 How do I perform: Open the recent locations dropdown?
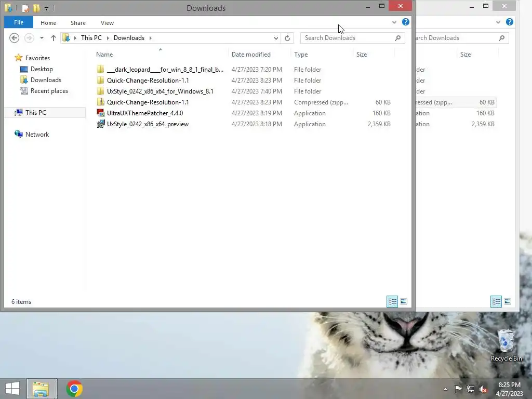(42, 38)
